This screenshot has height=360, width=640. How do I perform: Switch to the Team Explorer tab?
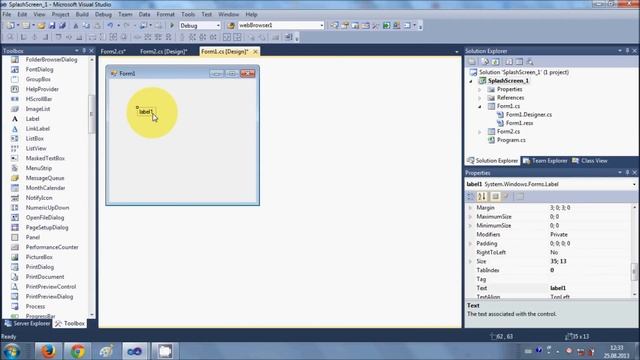(545, 161)
